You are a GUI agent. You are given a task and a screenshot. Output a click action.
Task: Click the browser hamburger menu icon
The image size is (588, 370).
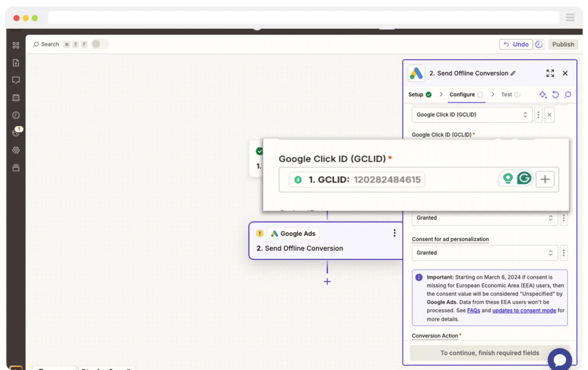570,18
